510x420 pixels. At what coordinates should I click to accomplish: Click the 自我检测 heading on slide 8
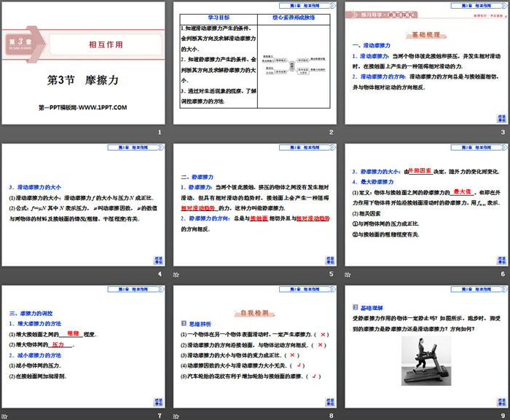[x=254, y=312]
